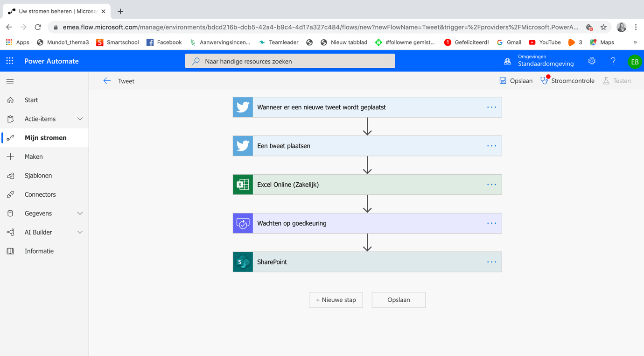Go back using the arrow beside Tweet
Image resolution: width=644 pixels, height=356 pixels.
(x=107, y=81)
